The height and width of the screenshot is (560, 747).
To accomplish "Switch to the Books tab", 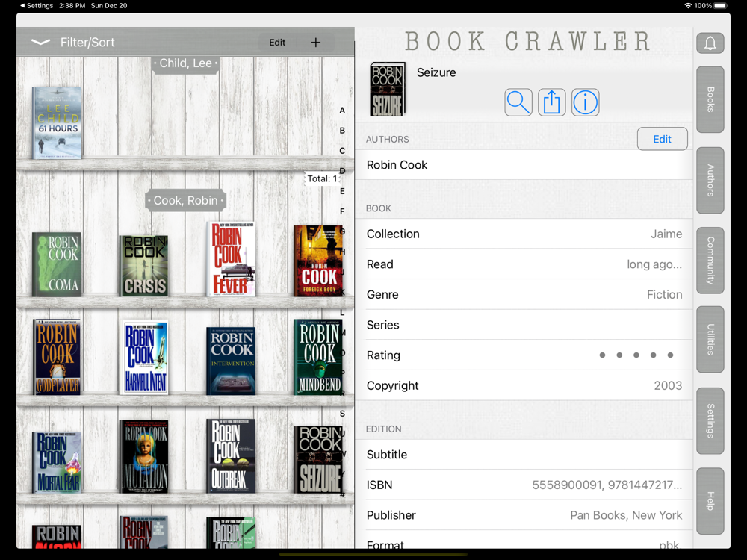I will point(710,99).
